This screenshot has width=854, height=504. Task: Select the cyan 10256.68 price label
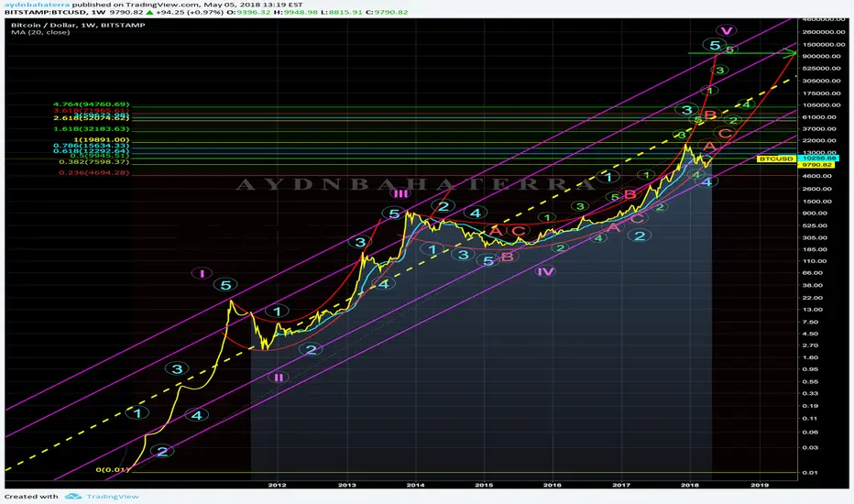pos(818,158)
